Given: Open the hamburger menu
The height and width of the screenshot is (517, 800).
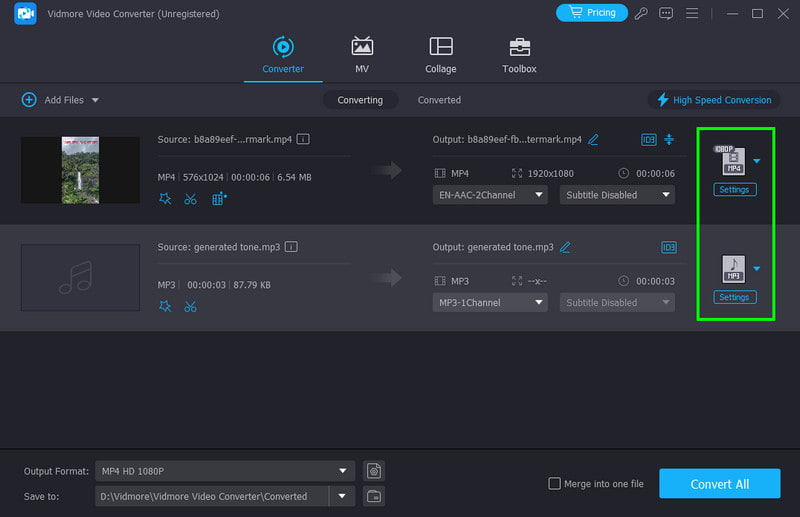Looking at the screenshot, I should (x=692, y=13).
